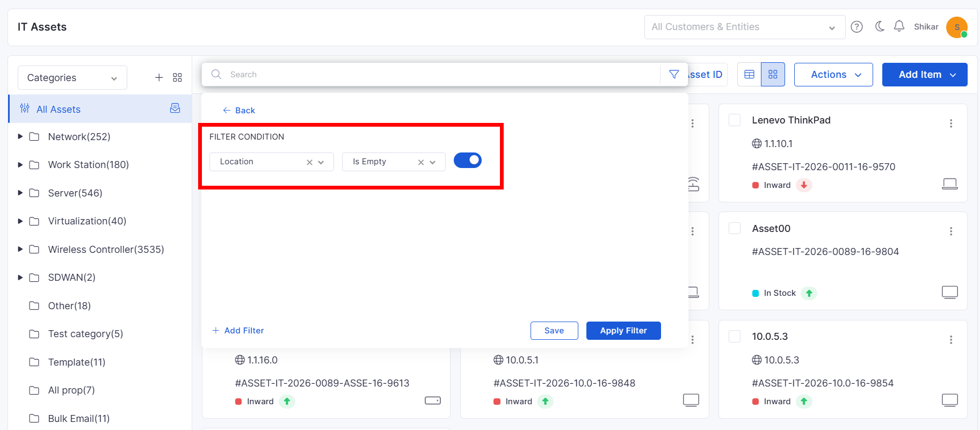980x430 pixels.
Task: Open the help question mark icon
Action: click(857, 27)
